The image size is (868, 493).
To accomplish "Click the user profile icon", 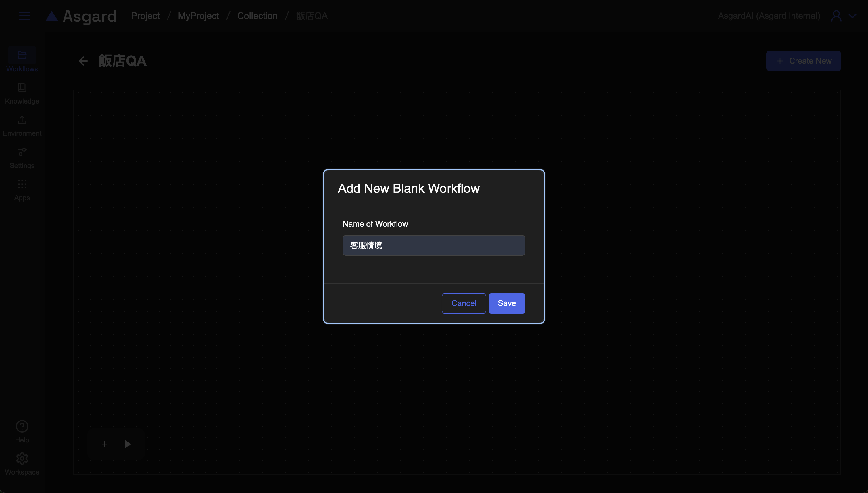I will point(836,16).
